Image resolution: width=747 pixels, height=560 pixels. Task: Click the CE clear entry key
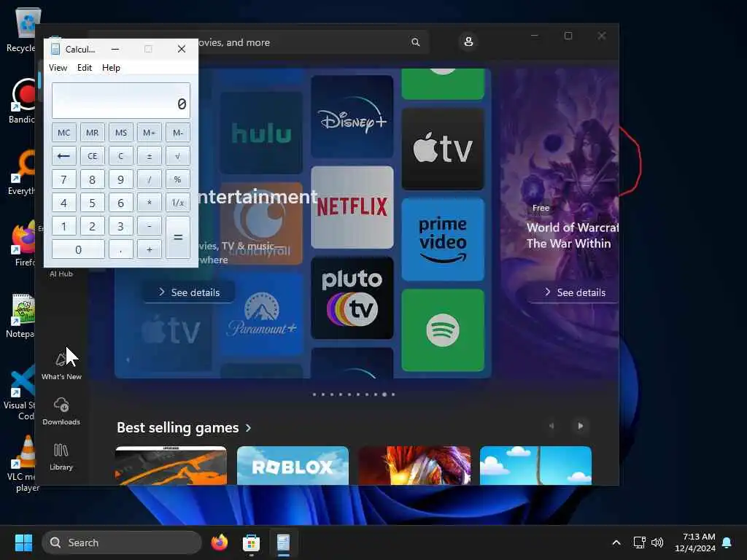(93, 156)
